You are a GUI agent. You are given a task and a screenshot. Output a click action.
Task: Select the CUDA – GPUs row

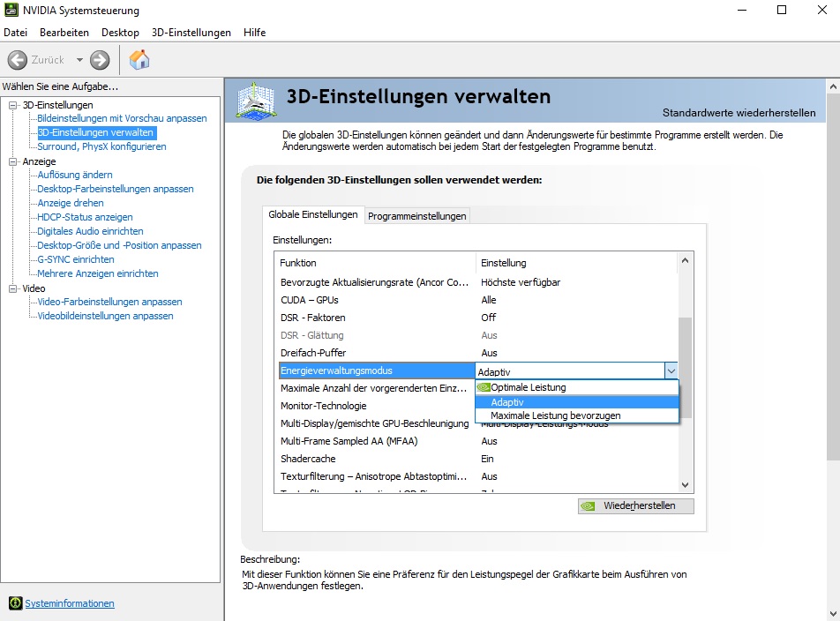coord(478,300)
